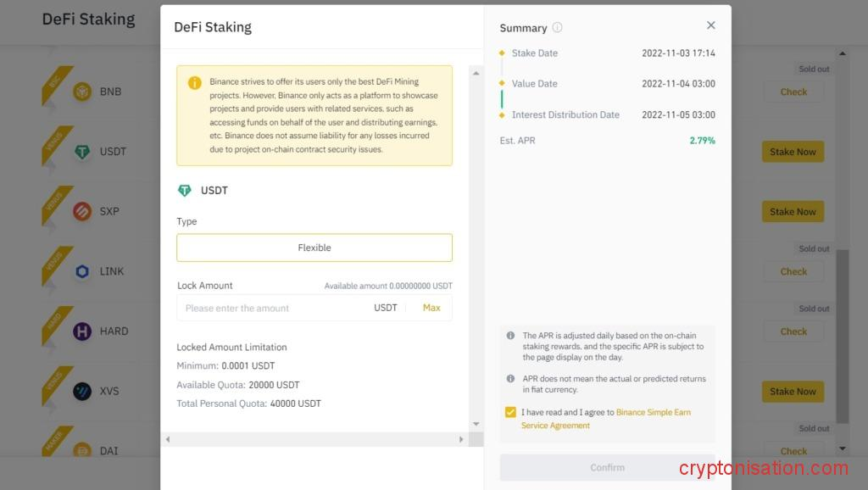Click the yellow warning notice icon
Screen dimensions: 868x490
coord(195,83)
